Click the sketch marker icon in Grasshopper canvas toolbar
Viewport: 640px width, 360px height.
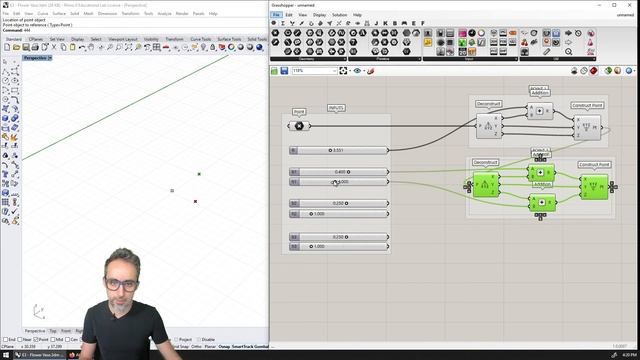pyautogui.click(x=371, y=71)
